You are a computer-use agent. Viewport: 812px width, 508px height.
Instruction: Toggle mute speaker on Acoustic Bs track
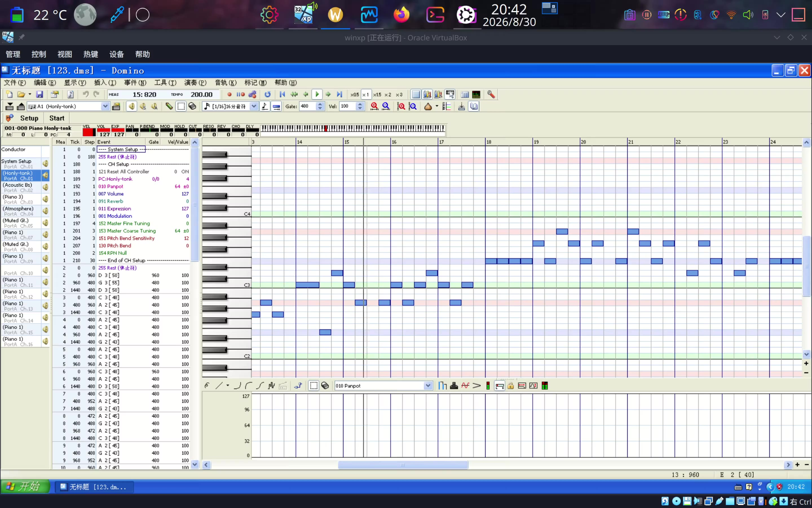click(x=45, y=187)
